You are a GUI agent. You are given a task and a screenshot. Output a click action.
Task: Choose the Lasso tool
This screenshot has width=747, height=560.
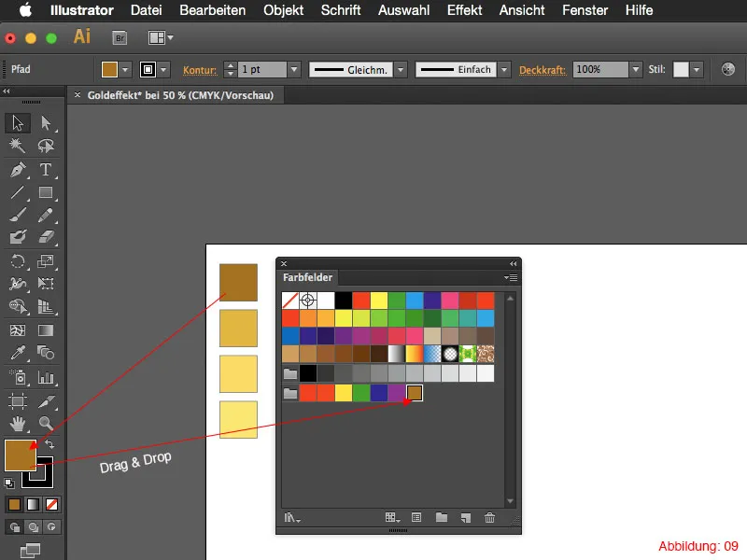[46, 146]
